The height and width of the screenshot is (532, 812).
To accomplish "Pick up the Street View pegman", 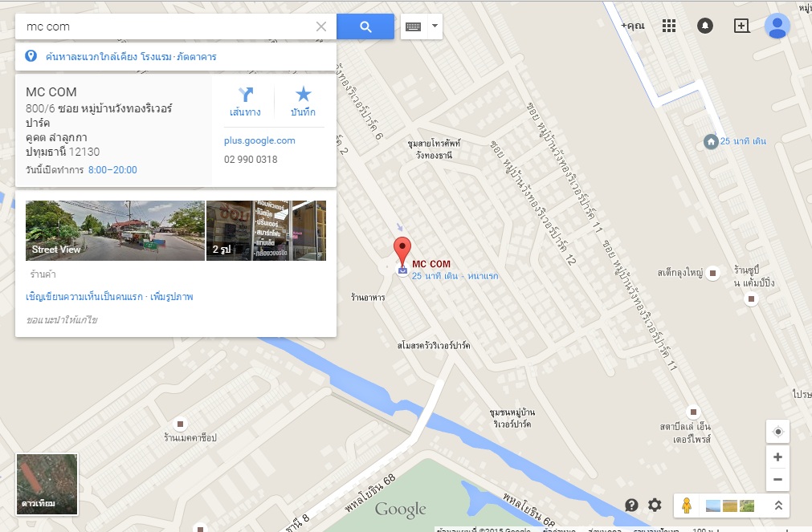I will tap(686, 505).
